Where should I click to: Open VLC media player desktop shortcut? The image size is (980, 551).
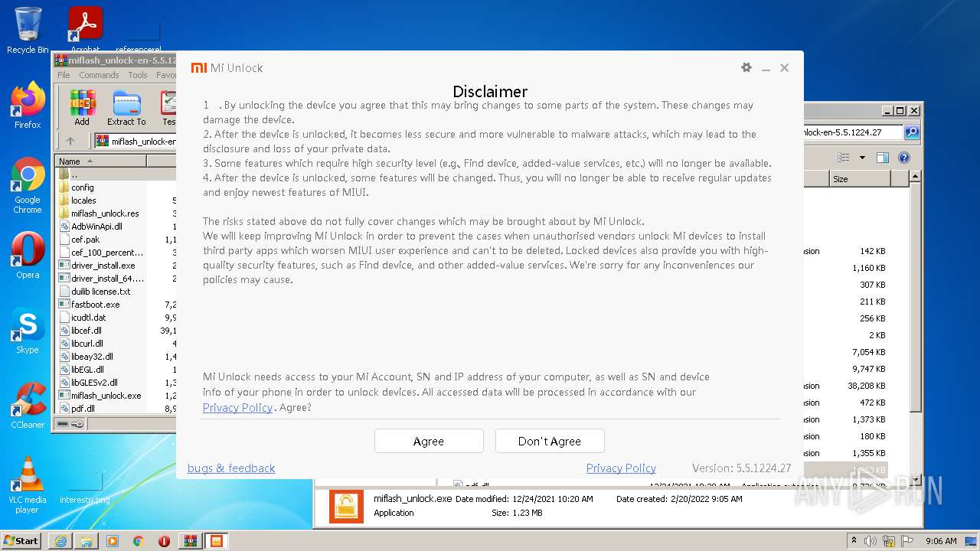click(28, 485)
